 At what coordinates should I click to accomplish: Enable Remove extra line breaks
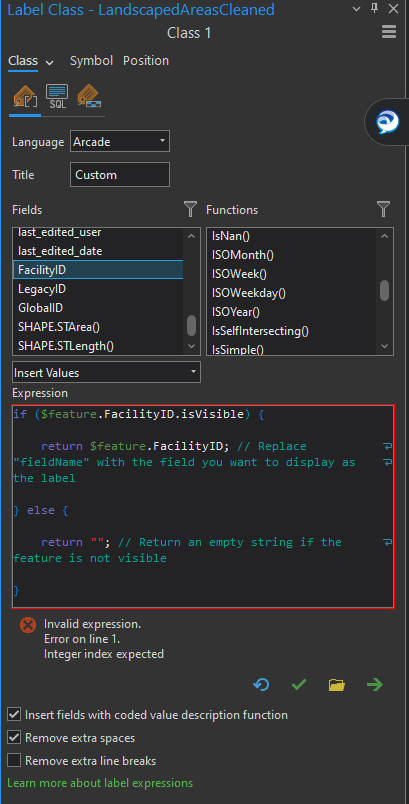click(x=14, y=760)
